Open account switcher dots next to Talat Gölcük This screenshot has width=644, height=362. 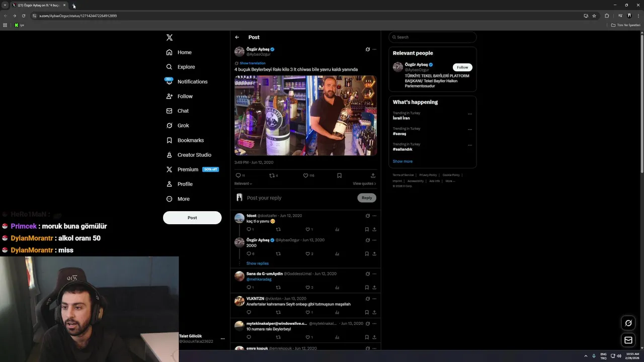point(222,339)
